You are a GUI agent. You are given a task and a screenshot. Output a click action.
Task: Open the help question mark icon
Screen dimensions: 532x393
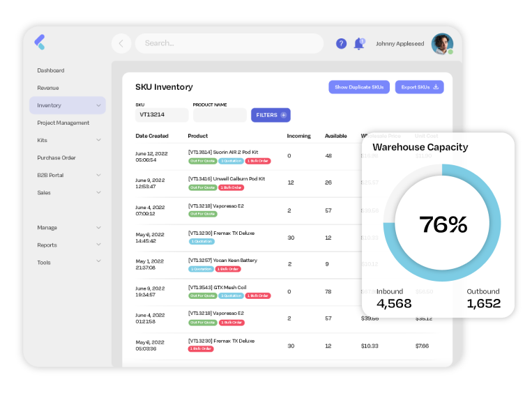341,43
